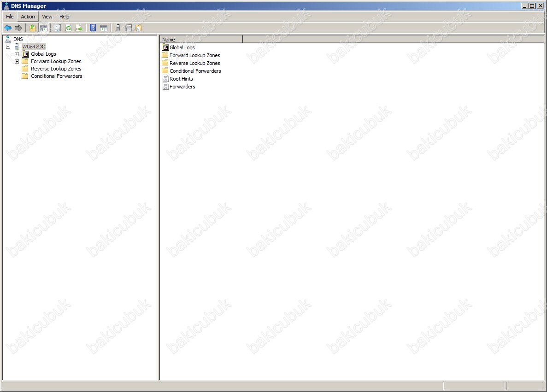Select DNS root label in the tree
547x392 pixels.
(x=18, y=39)
